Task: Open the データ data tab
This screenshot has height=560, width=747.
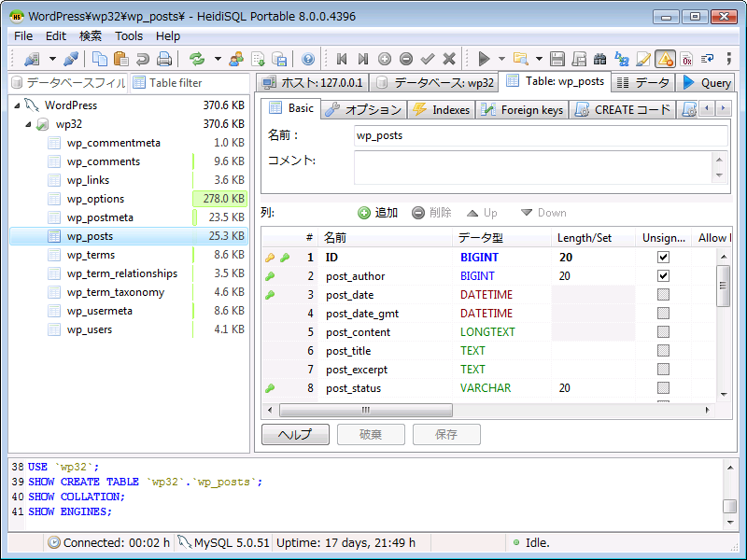Action: (x=642, y=83)
